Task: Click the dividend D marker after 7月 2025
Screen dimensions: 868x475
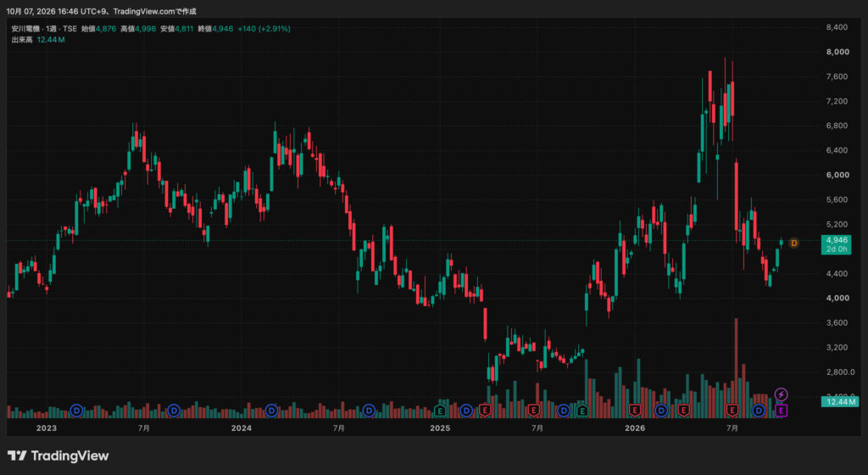Action: tap(564, 411)
